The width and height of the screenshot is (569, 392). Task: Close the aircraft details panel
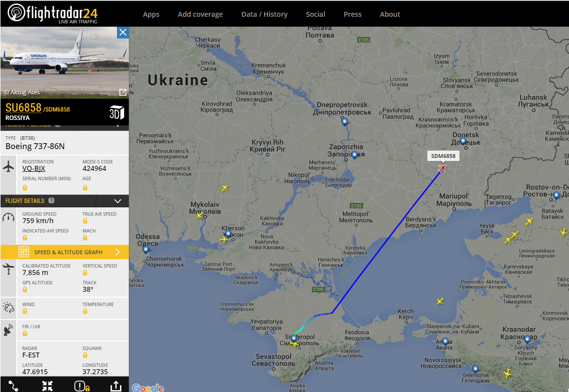pos(123,32)
